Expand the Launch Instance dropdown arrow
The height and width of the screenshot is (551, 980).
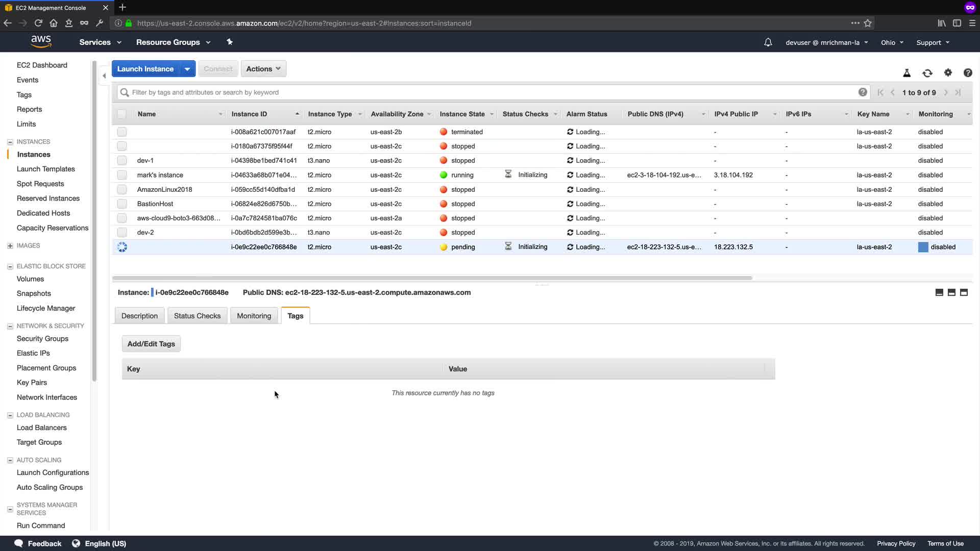(187, 69)
